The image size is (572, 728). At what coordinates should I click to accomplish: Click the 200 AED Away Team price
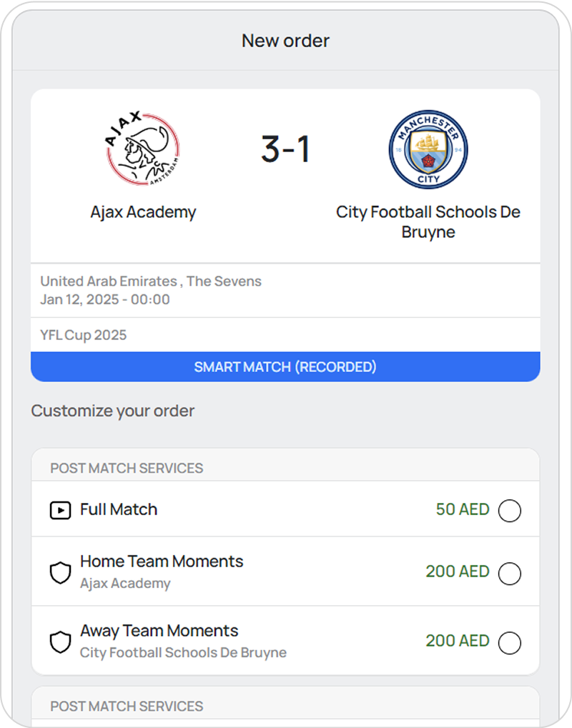pos(458,642)
